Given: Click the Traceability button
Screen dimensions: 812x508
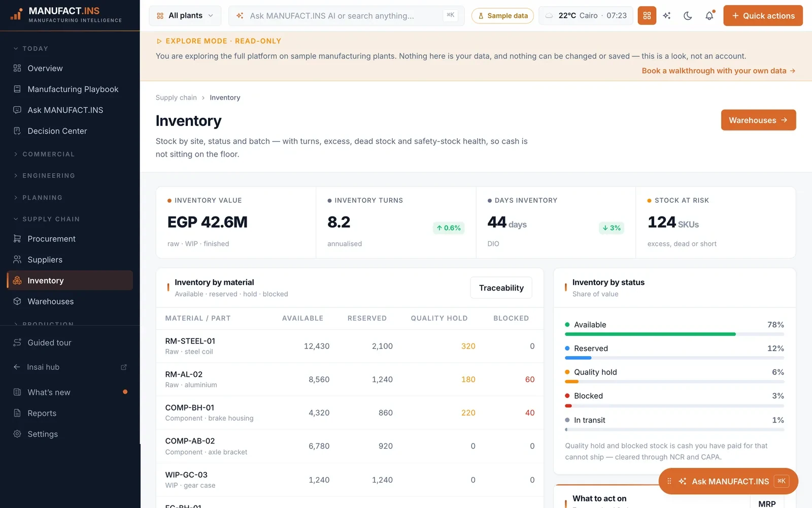Looking at the screenshot, I should pyautogui.click(x=501, y=288).
